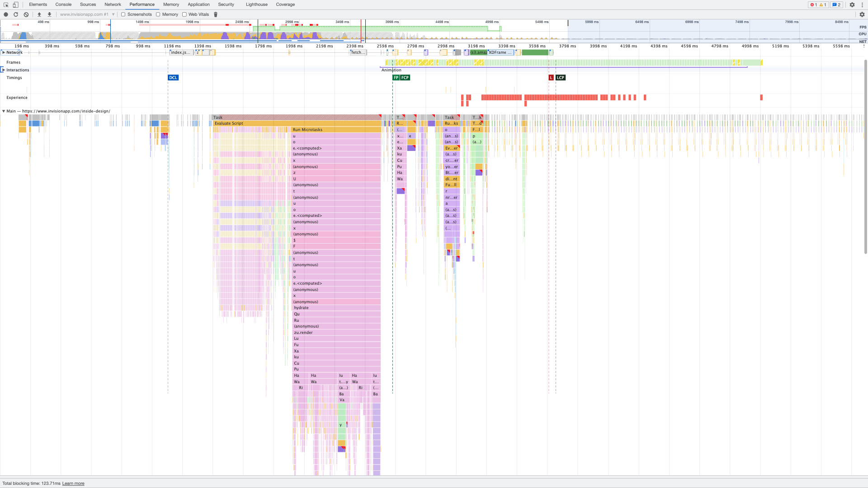868x488 pixels.
Task: Click the garbage collect trash icon
Action: (x=216, y=14)
